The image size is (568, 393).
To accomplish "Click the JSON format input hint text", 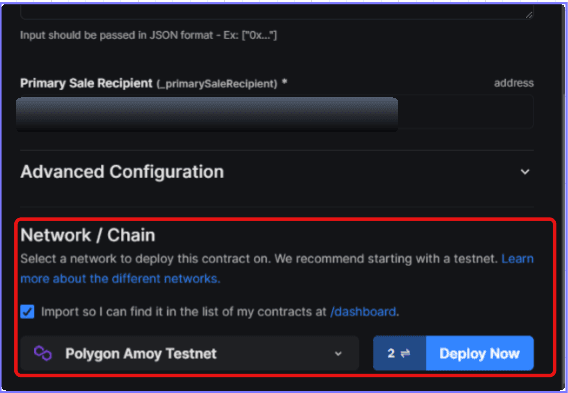I will 149,35.
